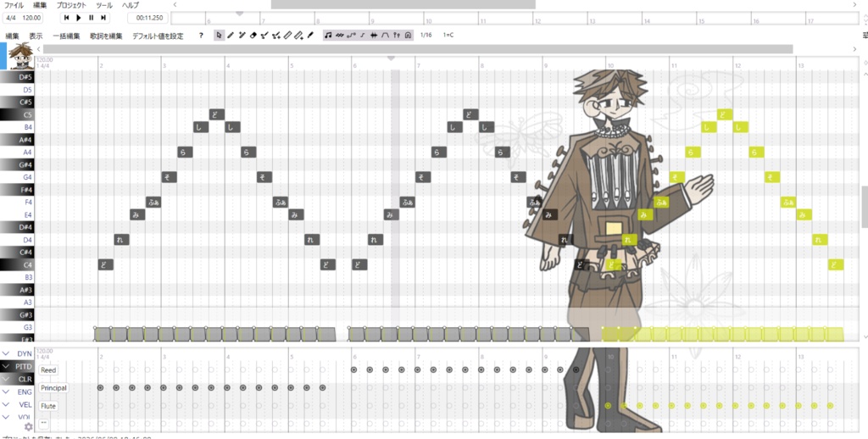Select the pen tool
Screen dimensions: 868x439
[231, 36]
